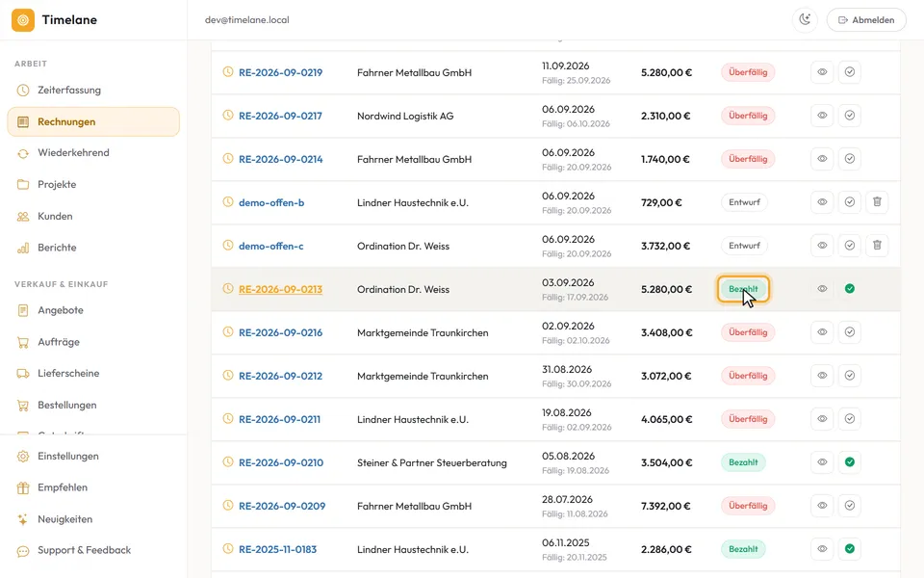This screenshot has height=578, width=924.
Task: Mark demo-offen-b as paid
Action: 850,201
